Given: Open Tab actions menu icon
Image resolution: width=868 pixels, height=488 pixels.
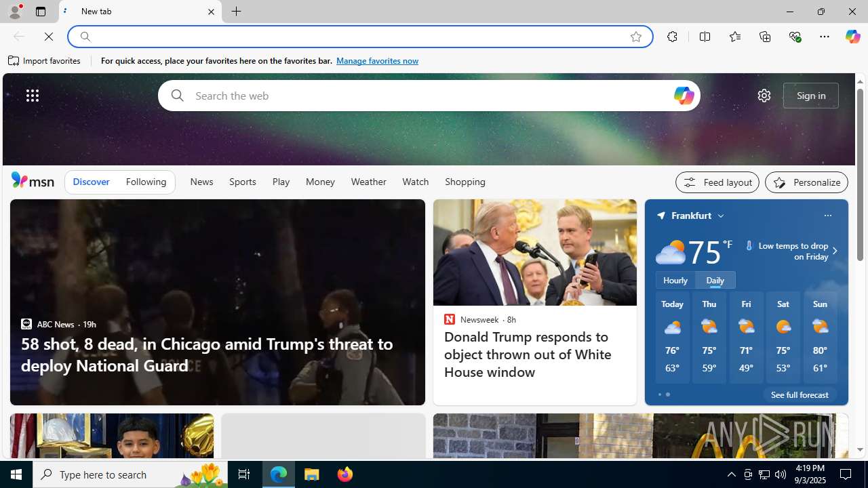Looking at the screenshot, I should [41, 12].
